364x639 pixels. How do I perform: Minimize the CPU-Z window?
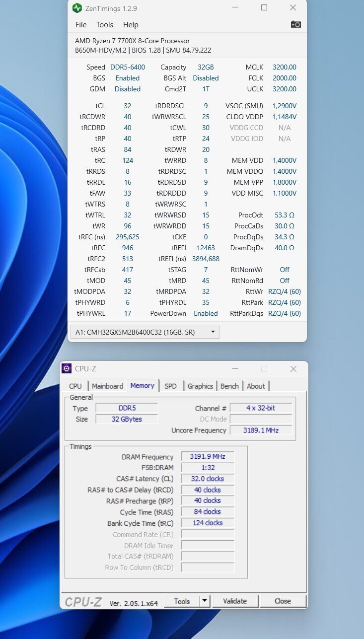pos(235,369)
